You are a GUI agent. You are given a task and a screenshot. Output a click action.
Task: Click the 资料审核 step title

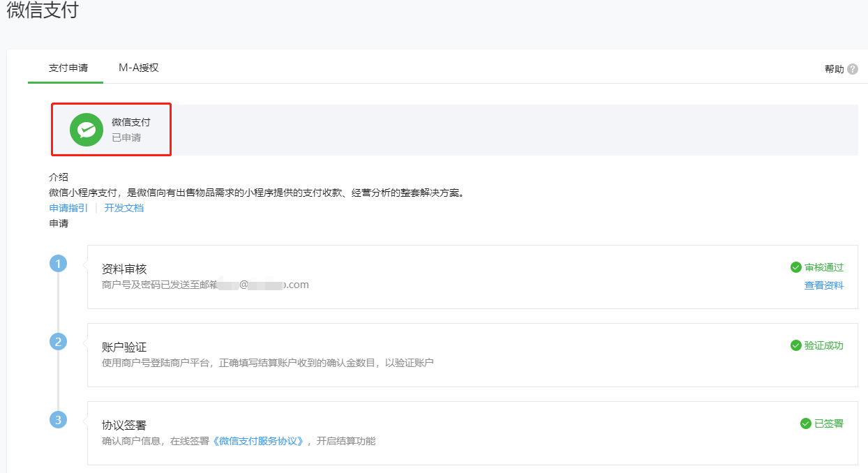[x=124, y=269]
